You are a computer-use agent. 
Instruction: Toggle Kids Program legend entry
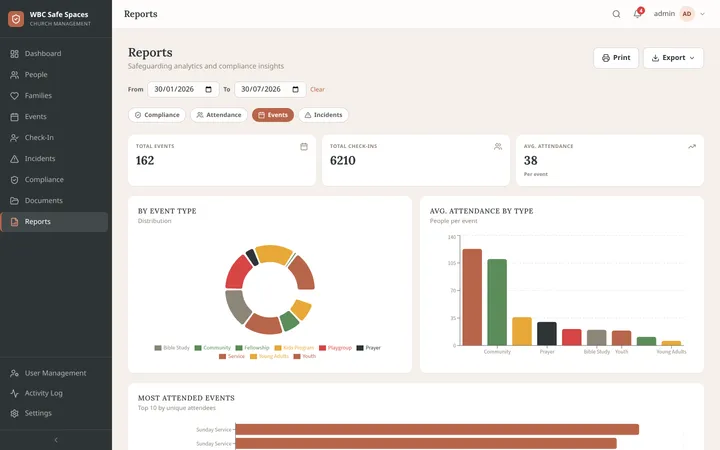point(294,348)
